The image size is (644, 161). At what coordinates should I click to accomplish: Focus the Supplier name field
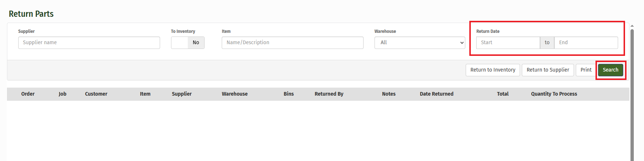[89, 43]
